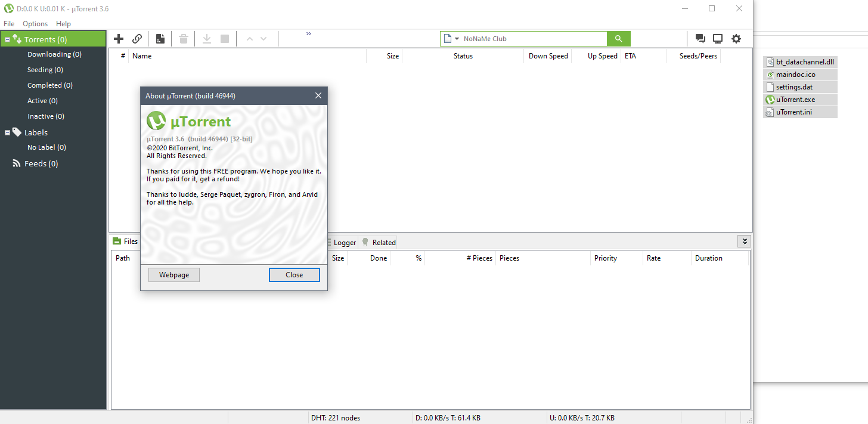This screenshot has height=424, width=868.
Task: Open the Options menu
Action: point(35,24)
